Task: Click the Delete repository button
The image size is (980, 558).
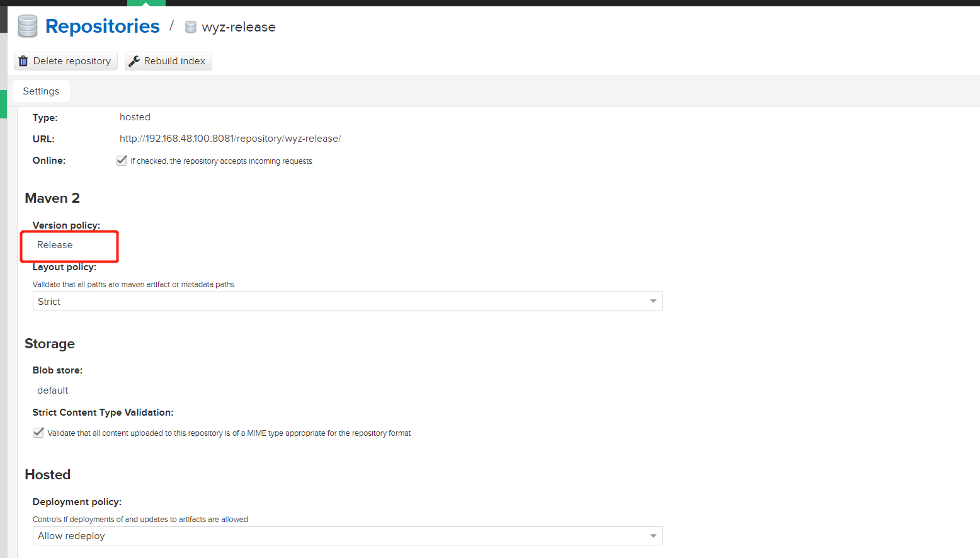Action: tap(65, 60)
